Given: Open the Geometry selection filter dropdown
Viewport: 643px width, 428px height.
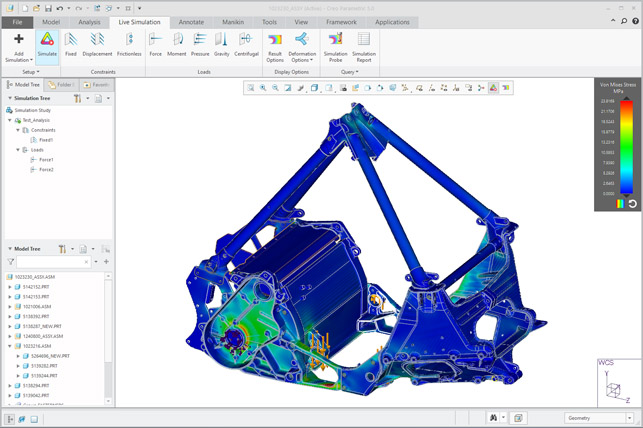Looking at the screenshot, I should [599, 418].
